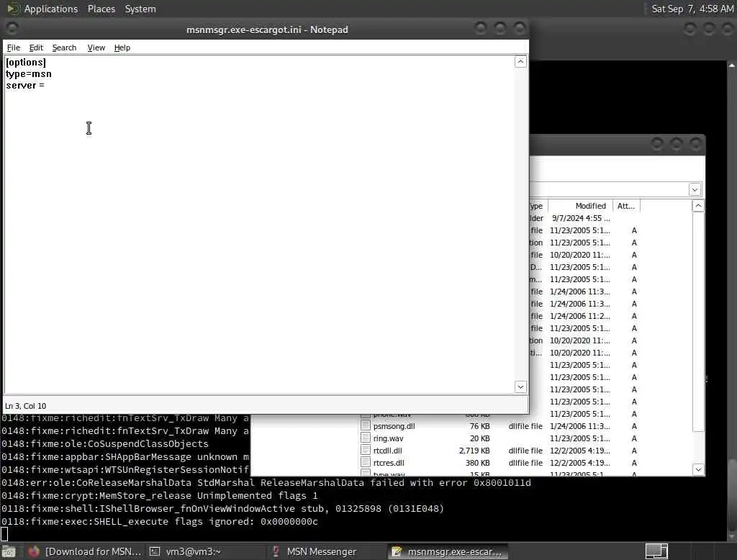Viewport: 737px width, 560px height.
Task: Click the 'type=msn' line in Notepad
Action: click(x=29, y=74)
